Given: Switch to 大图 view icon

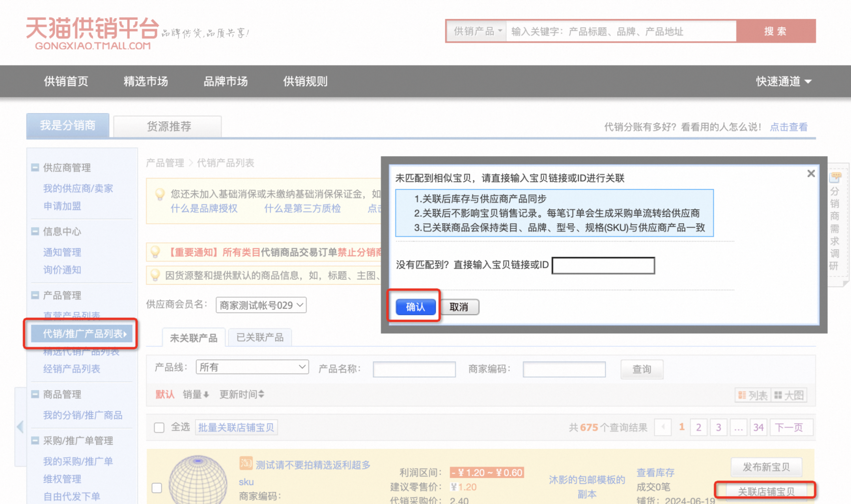Looking at the screenshot, I should coord(789,395).
